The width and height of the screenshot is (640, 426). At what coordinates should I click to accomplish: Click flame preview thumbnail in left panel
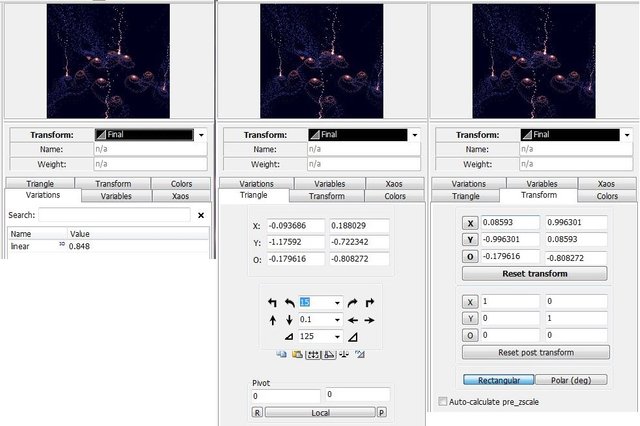[x=108, y=61]
